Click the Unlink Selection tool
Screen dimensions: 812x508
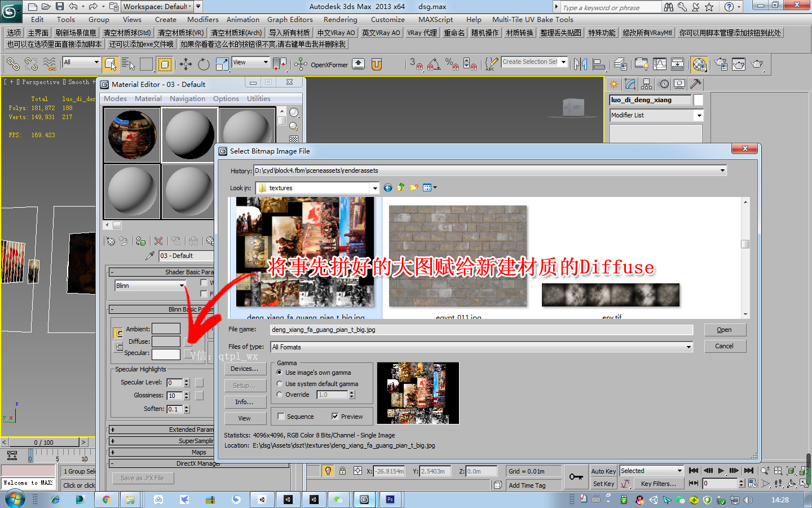tap(32, 64)
